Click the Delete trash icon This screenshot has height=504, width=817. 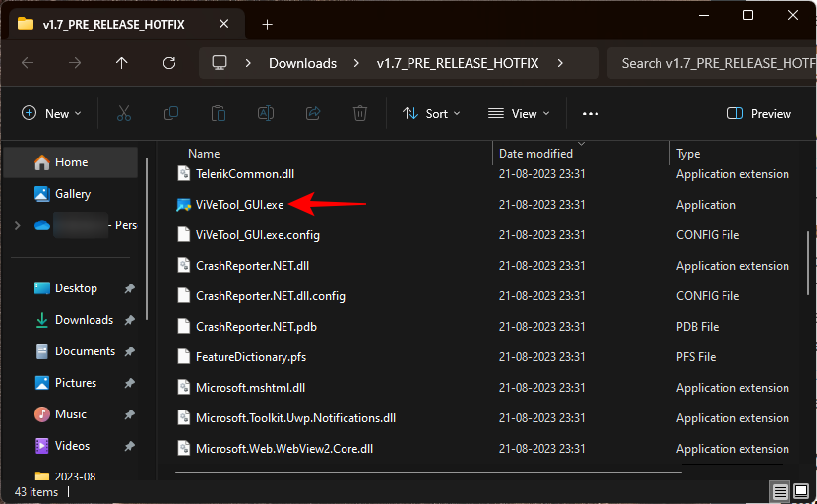(360, 114)
